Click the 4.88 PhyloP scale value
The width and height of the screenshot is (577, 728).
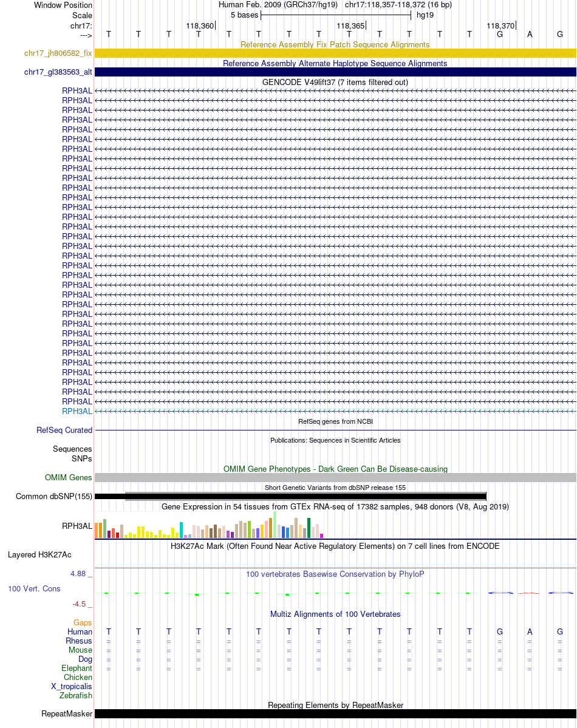pos(78,574)
